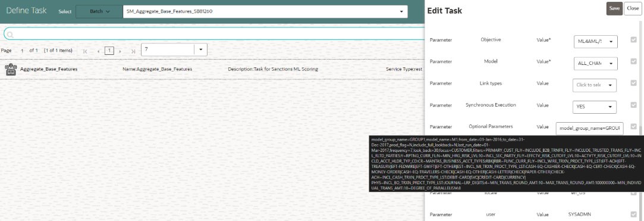Click the Model parameter label
The height and width of the screenshot is (221, 644).
491,61
